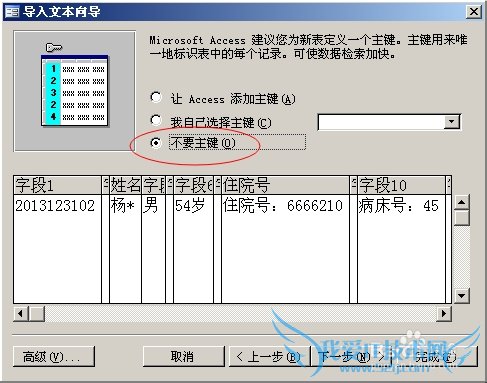487x383 pixels.
Task: Click cell "2013123102"
Action: 55,206
